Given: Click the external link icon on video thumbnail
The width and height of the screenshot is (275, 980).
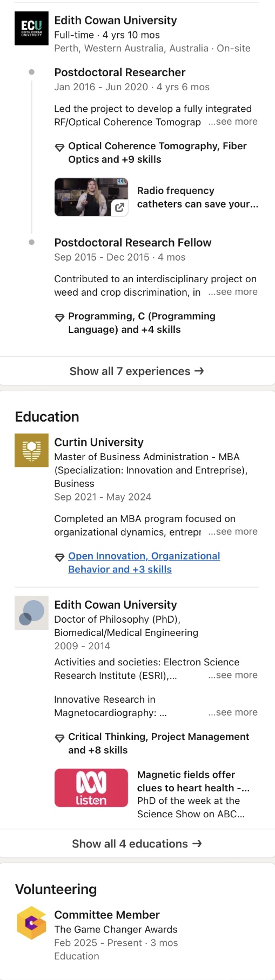Looking at the screenshot, I should pos(119,207).
